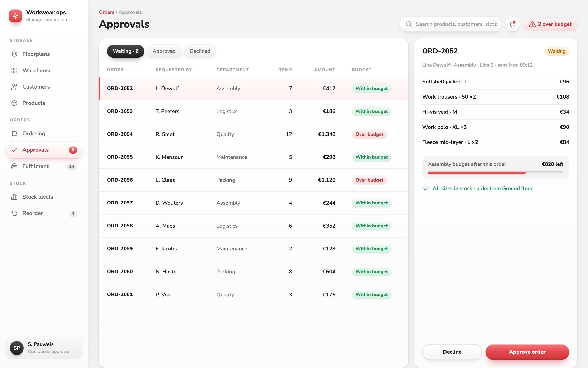The image size is (588, 368).
Task: Select order ORD-2055
Action: coord(253,157)
